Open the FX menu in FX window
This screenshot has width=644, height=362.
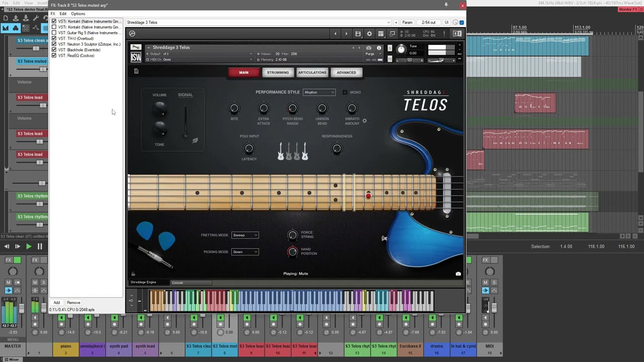pyautogui.click(x=53, y=14)
